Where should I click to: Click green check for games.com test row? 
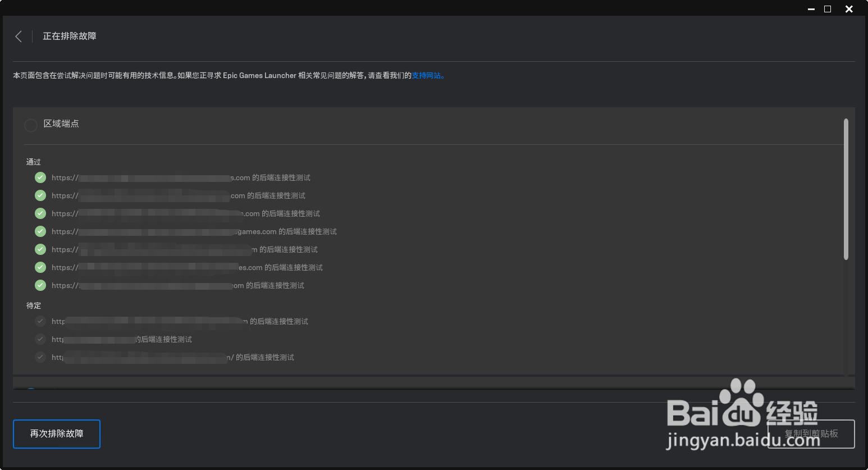pyautogui.click(x=40, y=231)
